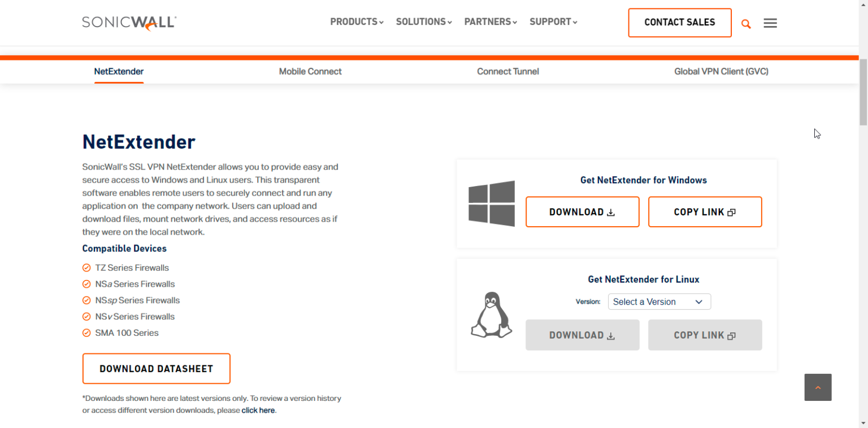Image resolution: width=868 pixels, height=428 pixels.
Task: Click the 'NetExtender' page heading
Action: click(x=139, y=142)
